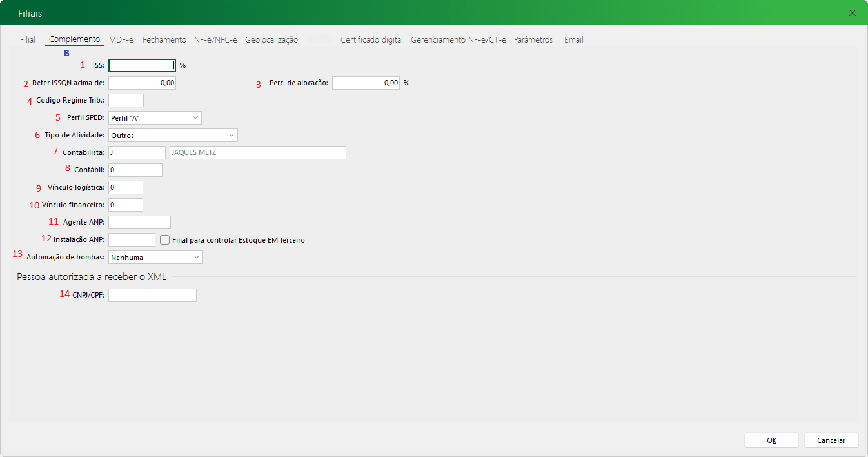The width and height of the screenshot is (868, 457).
Task: Click the ISS percentage input field
Action: pos(142,65)
